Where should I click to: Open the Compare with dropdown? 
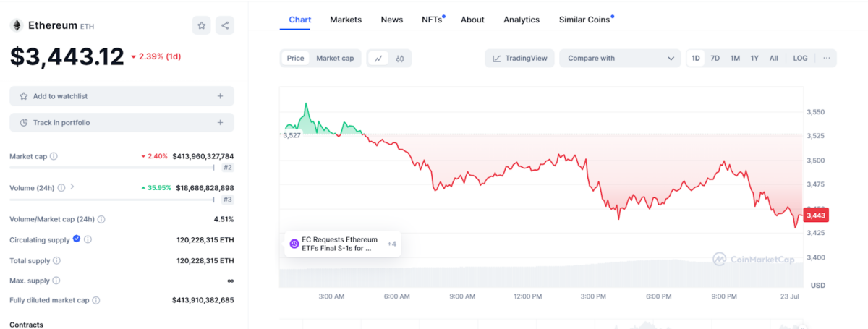point(620,59)
